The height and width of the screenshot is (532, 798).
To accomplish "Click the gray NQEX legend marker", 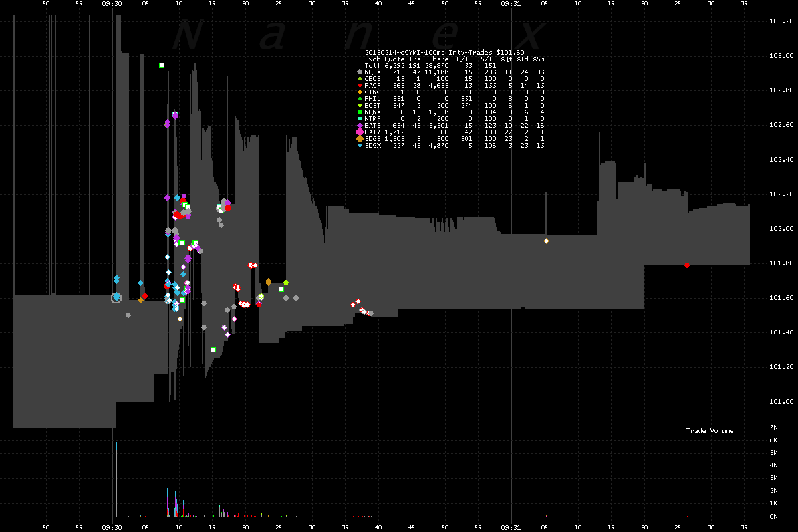I will click(360, 72).
